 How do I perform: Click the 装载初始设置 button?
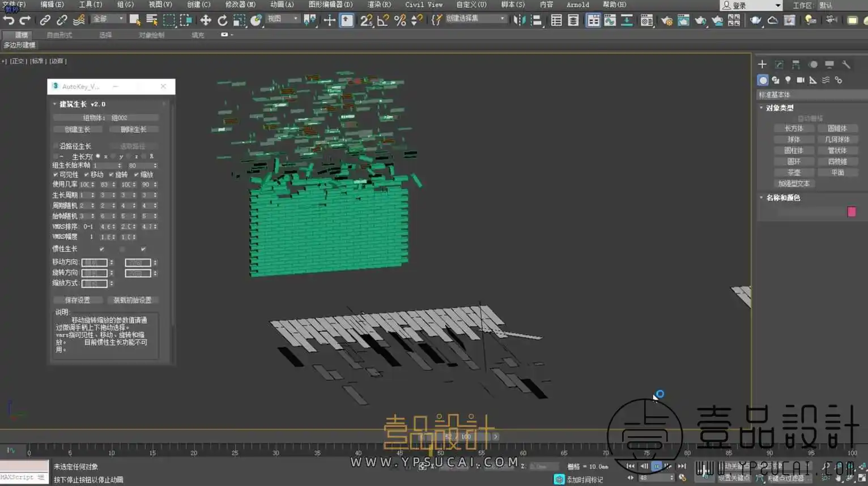click(x=133, y=300)
